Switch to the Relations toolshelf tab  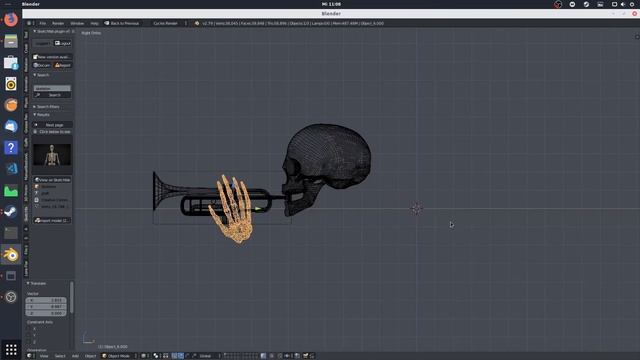(x=26, y=65)
